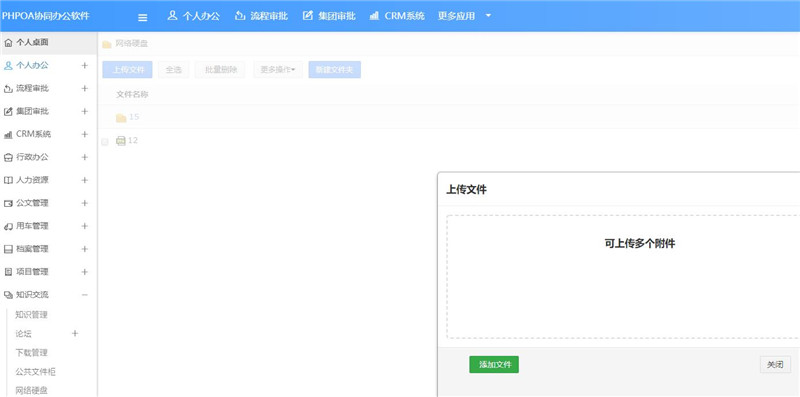Click the 全选 button
Screen dimensions: 800x397
173,70
